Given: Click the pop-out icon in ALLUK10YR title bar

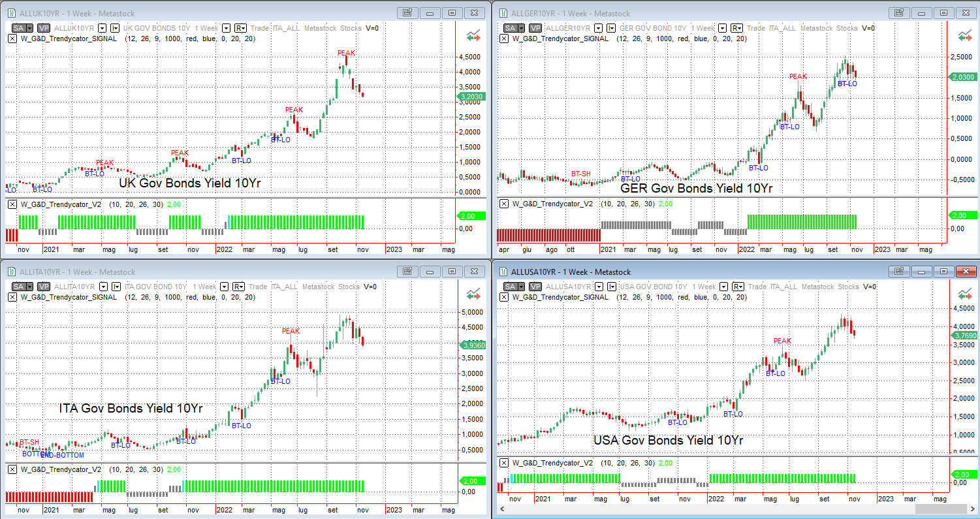Looking at the screenshot, I should 407,13.
